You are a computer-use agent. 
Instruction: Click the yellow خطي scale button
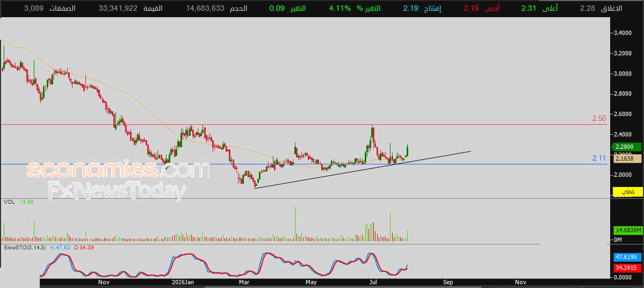coord(627,191)
